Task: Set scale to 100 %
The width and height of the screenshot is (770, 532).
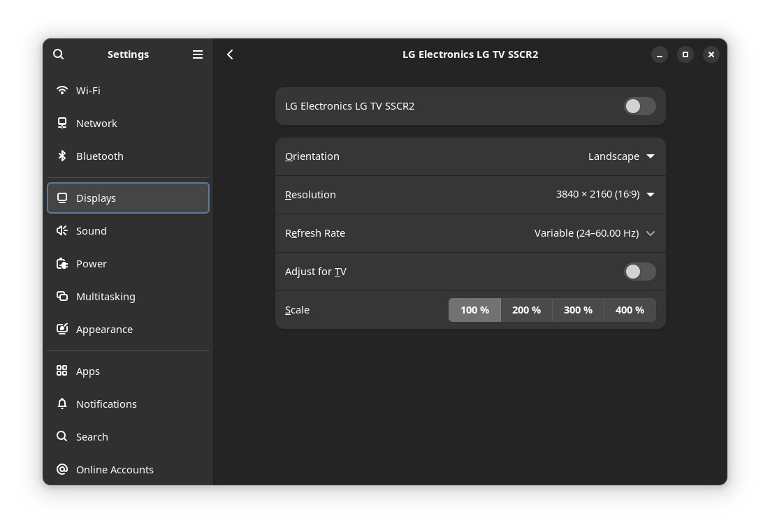Action: click(475, 310)
